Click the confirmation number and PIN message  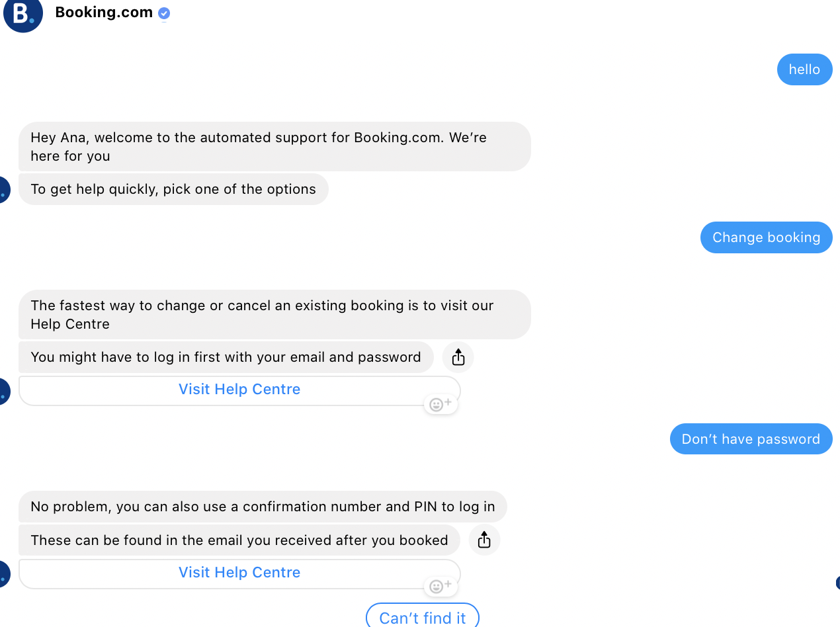coord(263,507)
